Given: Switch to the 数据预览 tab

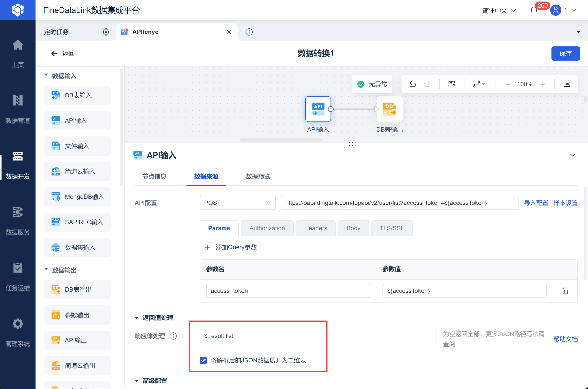Looking at the screenshot, I should tap(257, 176).
